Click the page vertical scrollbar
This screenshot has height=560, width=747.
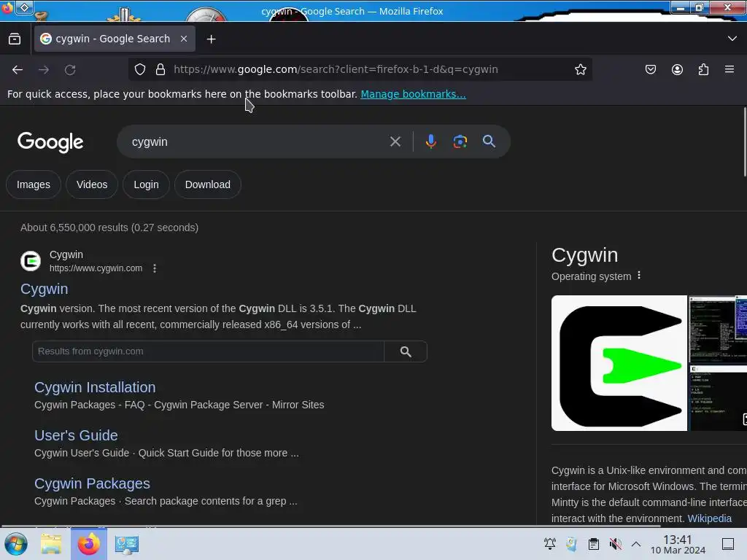coord(744,142)
